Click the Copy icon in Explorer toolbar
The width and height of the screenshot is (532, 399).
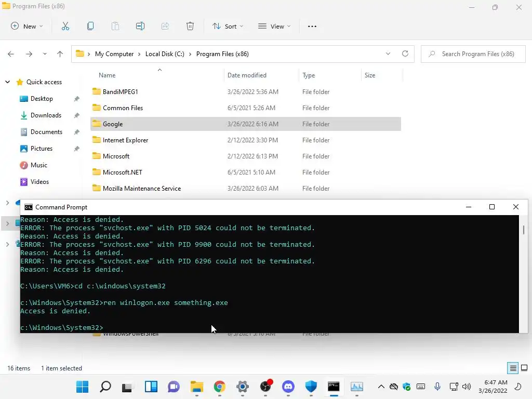pyautogui.click(x=90, y=26)
